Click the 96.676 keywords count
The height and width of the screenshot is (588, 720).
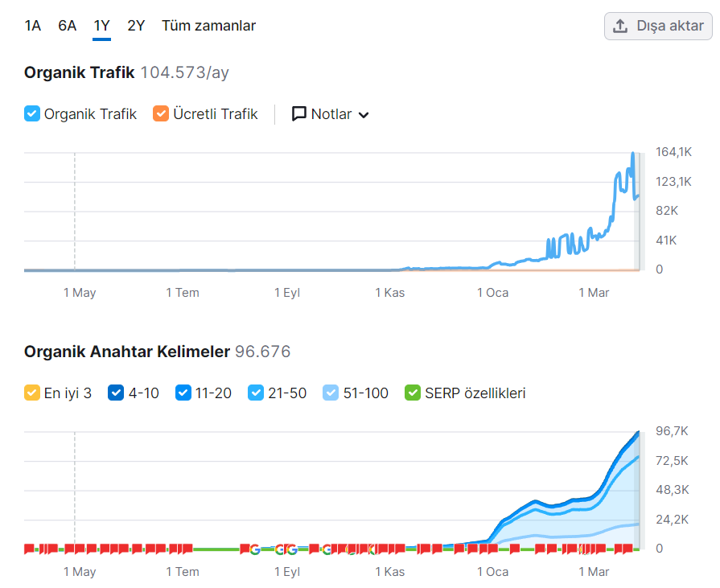coord(262,352)
